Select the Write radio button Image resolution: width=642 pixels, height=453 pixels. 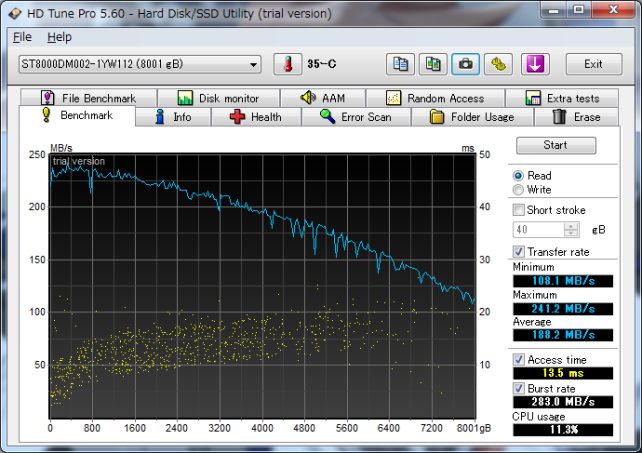pos(518,190)
